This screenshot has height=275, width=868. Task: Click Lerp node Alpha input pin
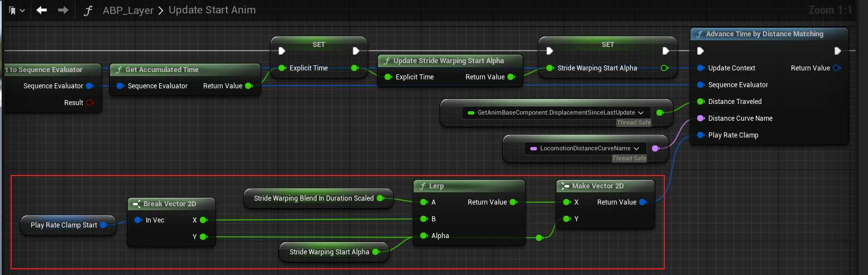(424, 236)
